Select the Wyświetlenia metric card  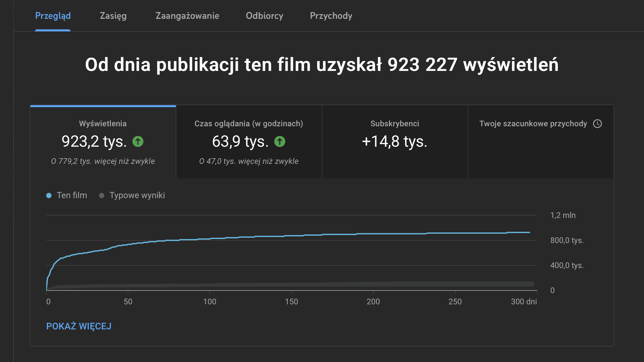tap(103, 142)
